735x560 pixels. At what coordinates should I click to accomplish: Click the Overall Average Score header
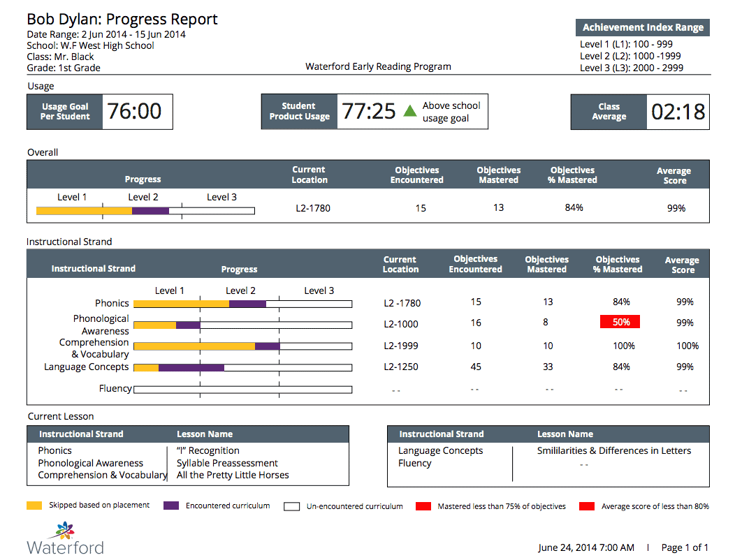[x=674, y=175]
